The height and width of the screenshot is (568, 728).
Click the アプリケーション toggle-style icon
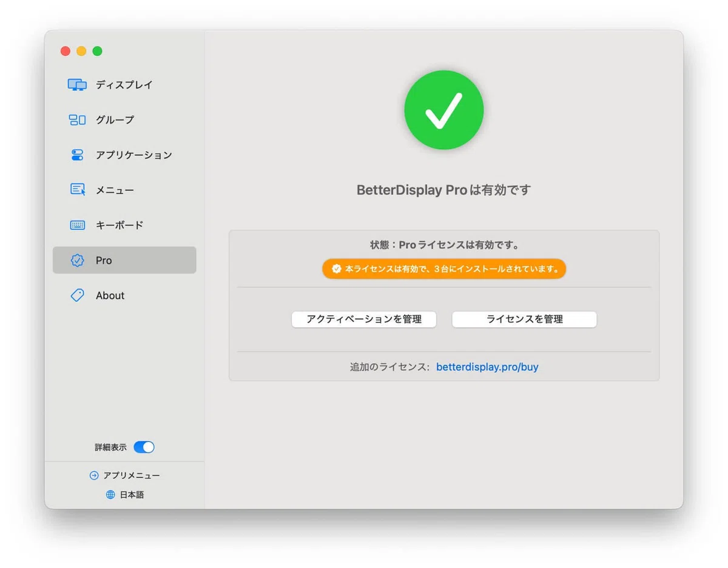click(77, 155)
